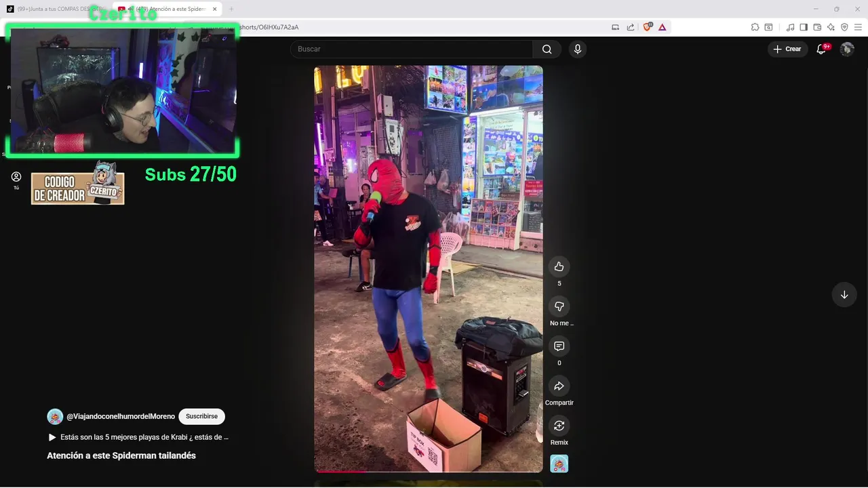Open the comments on the short
868x488 pixels.
559,346
